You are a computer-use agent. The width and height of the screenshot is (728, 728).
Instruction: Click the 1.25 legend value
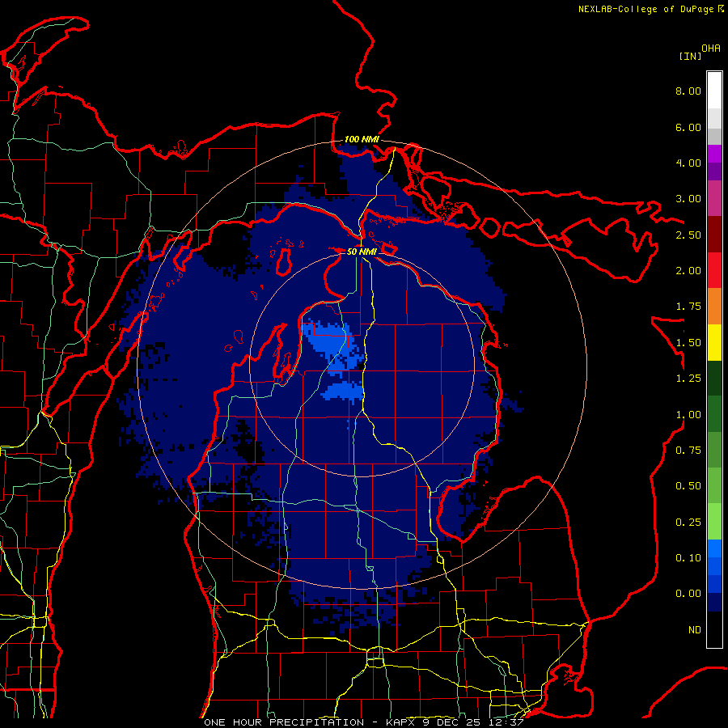tap(688, 379)
